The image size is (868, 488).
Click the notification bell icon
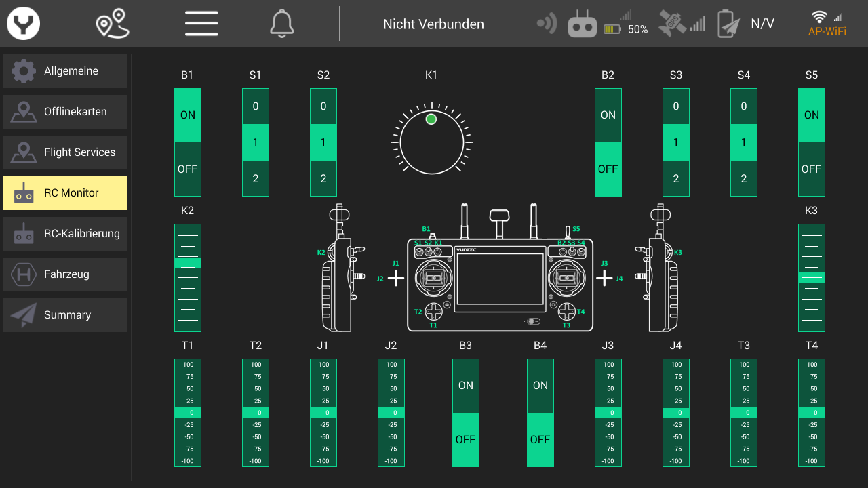(x=282, y=24)
